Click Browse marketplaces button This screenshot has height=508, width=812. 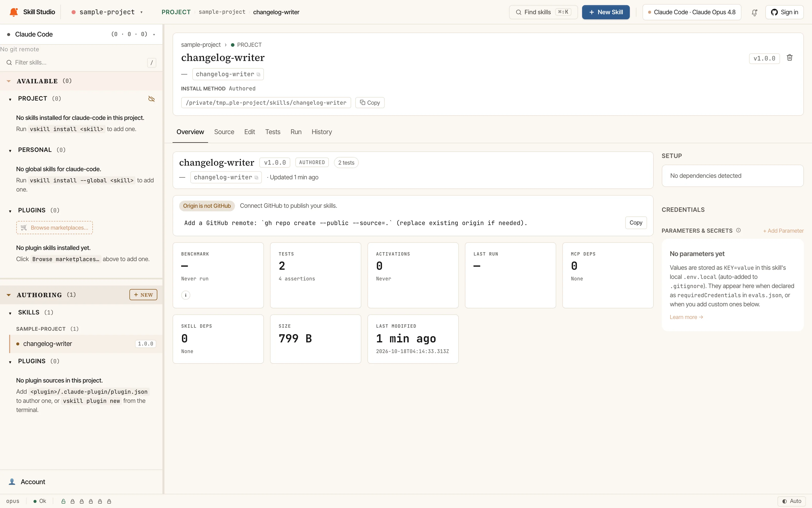click(54, 228)
